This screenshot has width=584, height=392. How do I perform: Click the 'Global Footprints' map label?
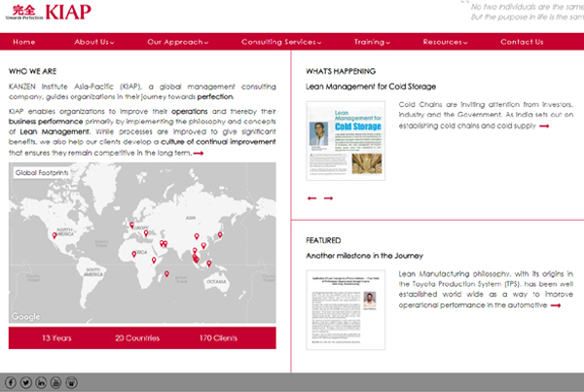[42, 173]
